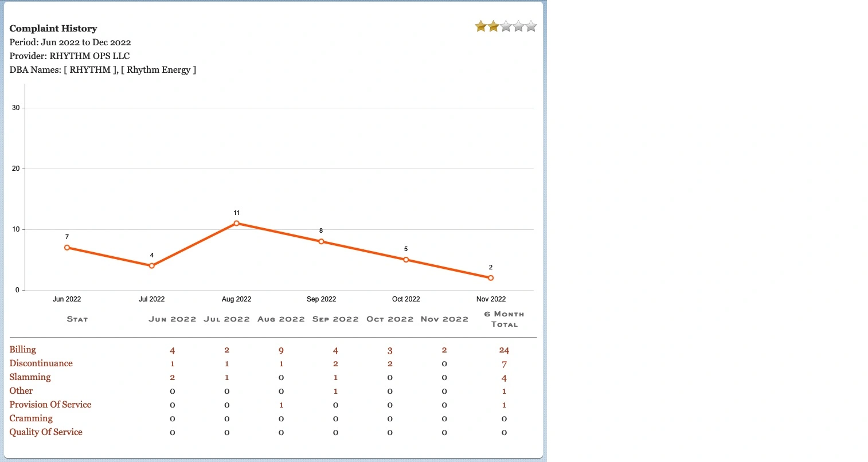Click the Sep 2022 data point showing 8
Image resolution: width=868 pixels, height=462 pixels.
(321, 241)
